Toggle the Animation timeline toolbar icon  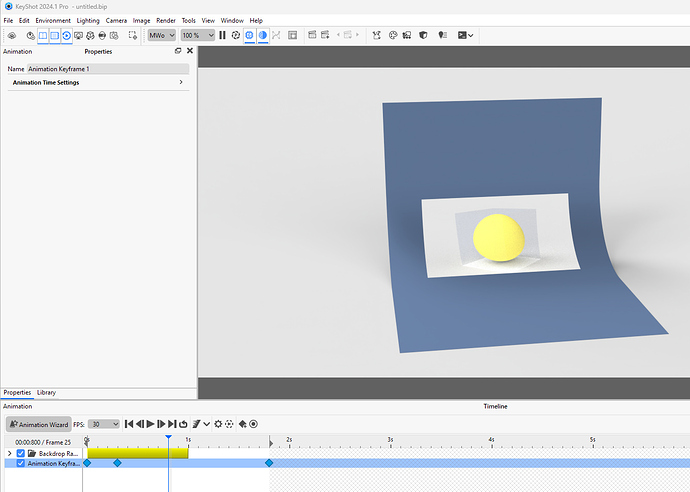click(x=66, y=35)
